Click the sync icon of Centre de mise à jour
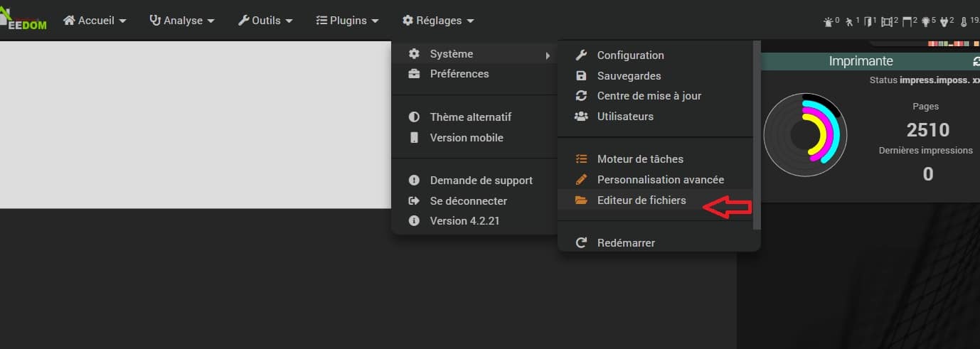Viewport: 980px width, 349px height. (581, 96)
